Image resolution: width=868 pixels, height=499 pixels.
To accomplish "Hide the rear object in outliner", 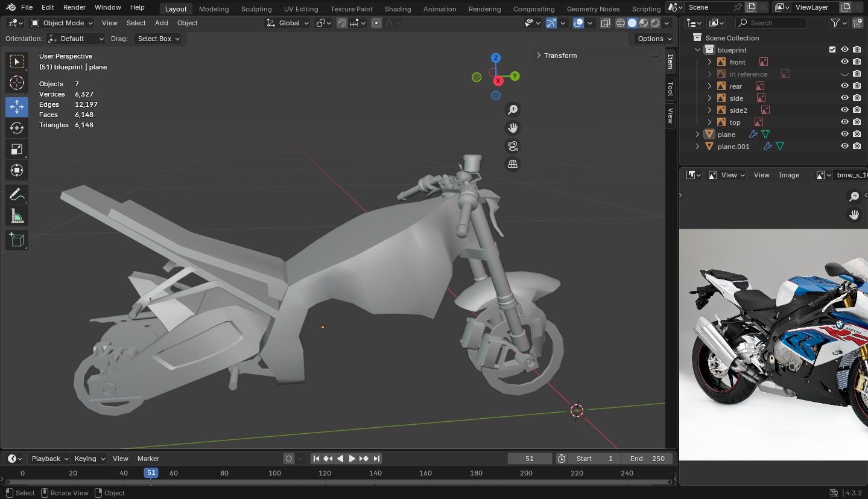I will point(844,86).
